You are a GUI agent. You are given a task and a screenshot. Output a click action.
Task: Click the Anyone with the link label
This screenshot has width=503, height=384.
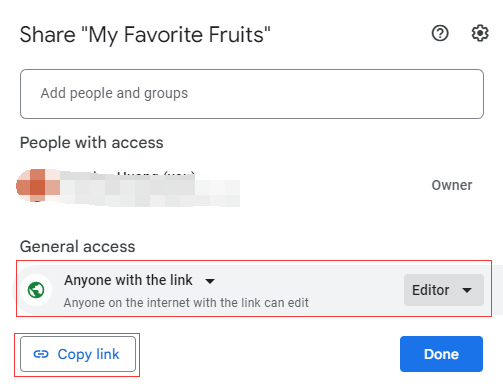[x=128, y=280]
